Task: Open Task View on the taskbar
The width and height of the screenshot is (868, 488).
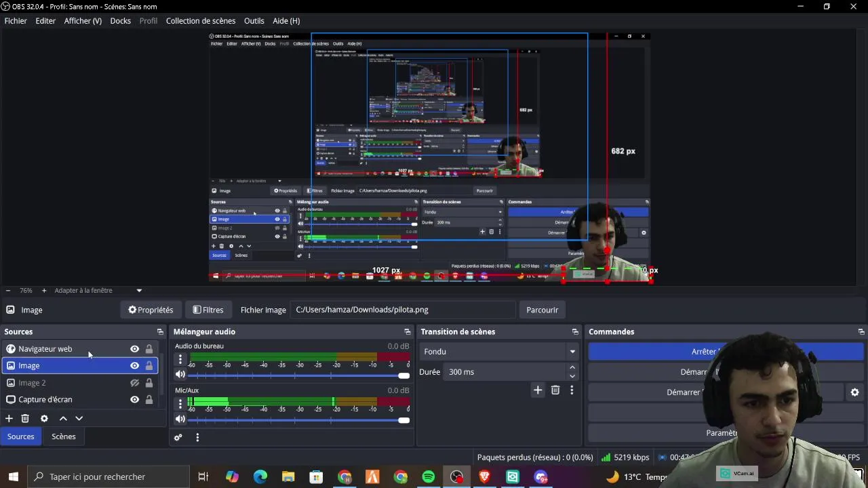Action: click(203, 477)
